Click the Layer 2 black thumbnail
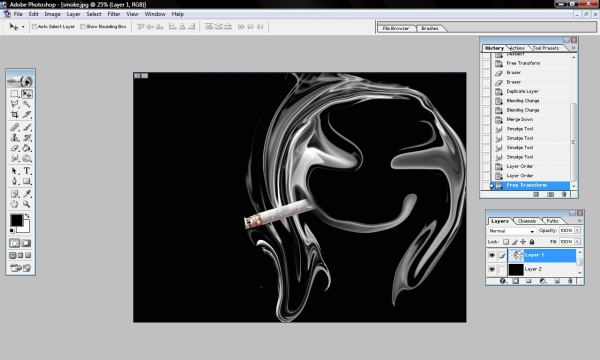Screen dimensions: 600x360 515,269
